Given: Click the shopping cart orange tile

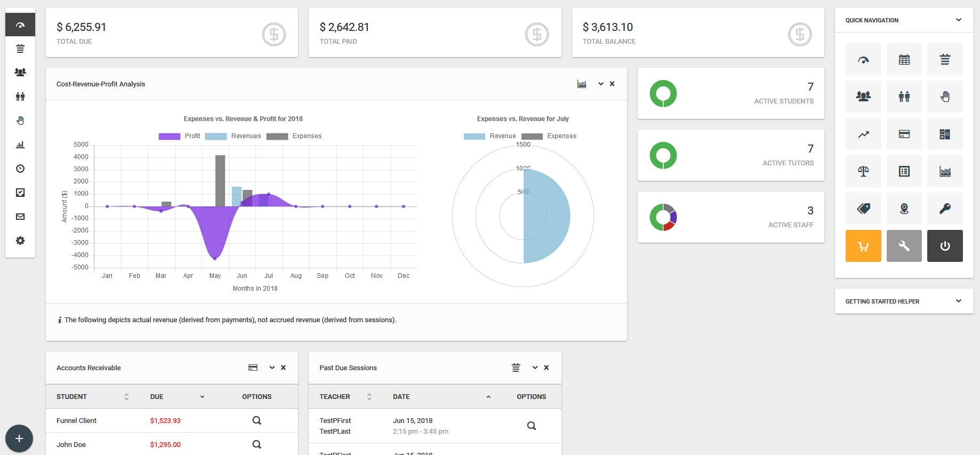Looking at the screenshot, I should pos(863,246).
